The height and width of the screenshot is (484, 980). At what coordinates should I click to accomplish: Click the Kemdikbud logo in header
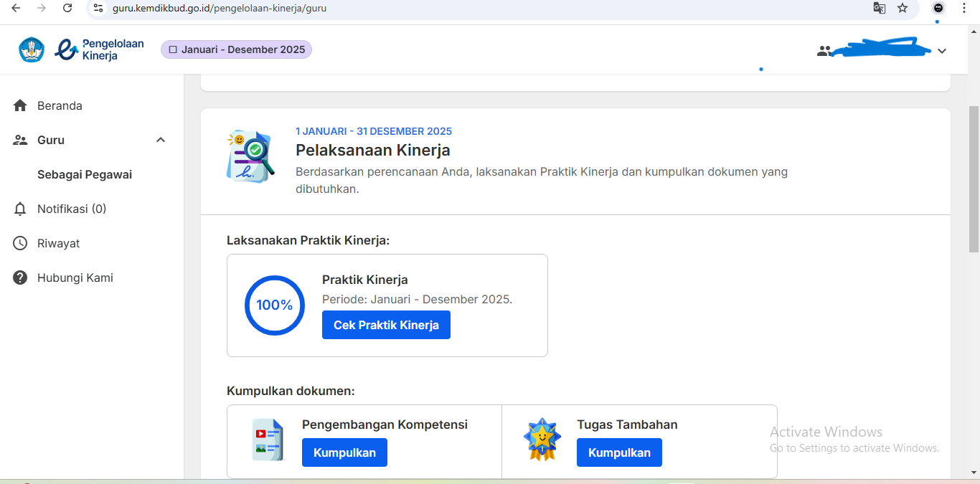pos(32,49)
